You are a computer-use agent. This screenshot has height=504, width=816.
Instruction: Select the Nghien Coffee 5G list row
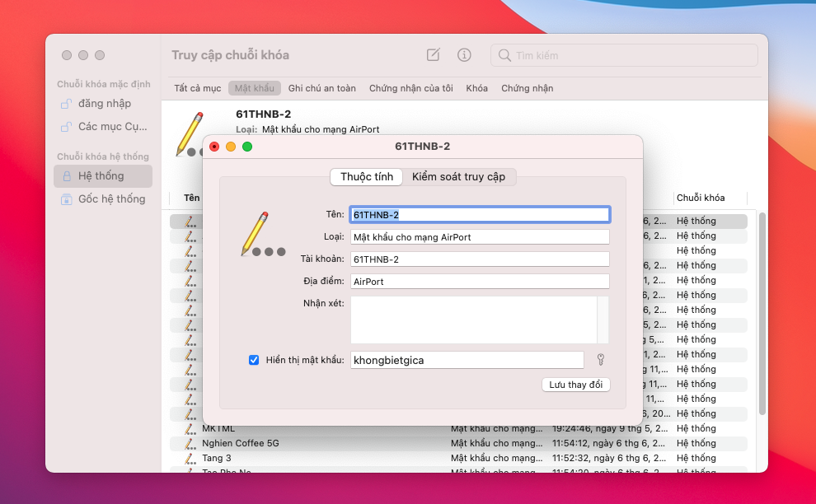tap(458, 444)
